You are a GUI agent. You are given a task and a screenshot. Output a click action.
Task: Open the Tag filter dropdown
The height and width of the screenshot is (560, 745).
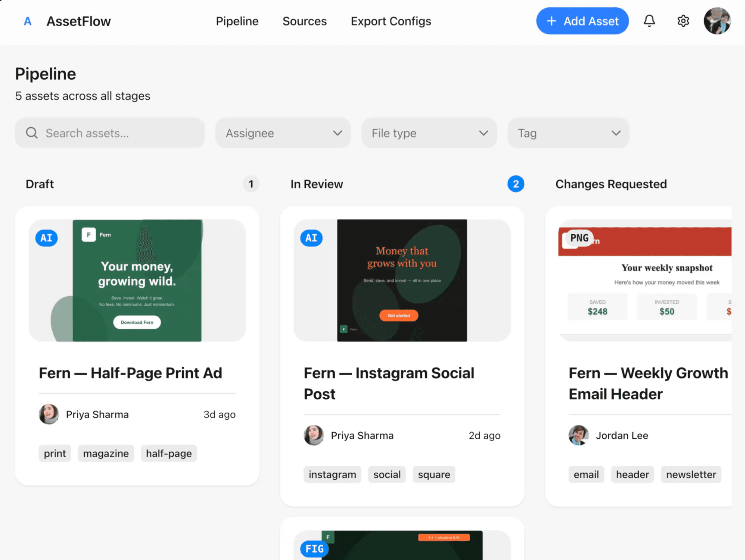[x=569, y=133]
